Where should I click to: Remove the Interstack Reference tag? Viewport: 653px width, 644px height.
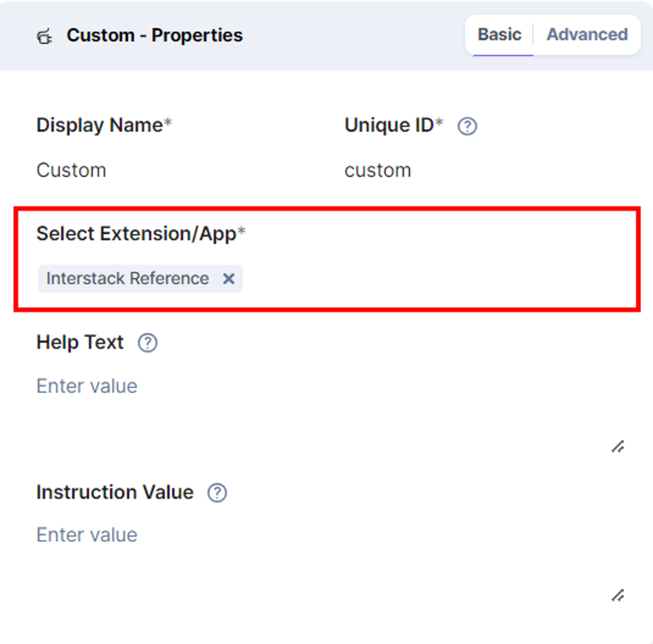[x=229, y=279]
